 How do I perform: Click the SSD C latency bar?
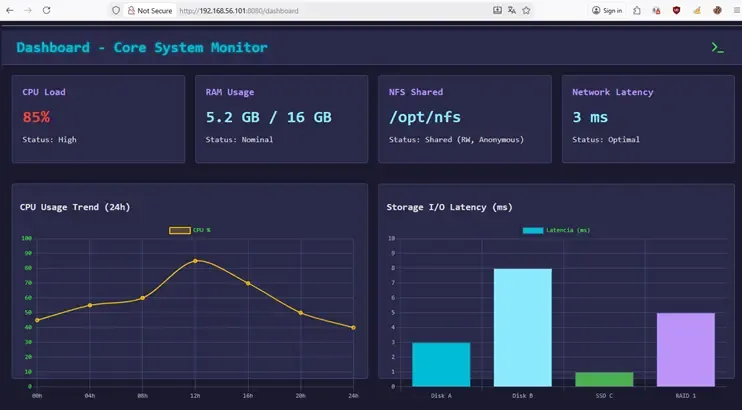pos(604,379)
